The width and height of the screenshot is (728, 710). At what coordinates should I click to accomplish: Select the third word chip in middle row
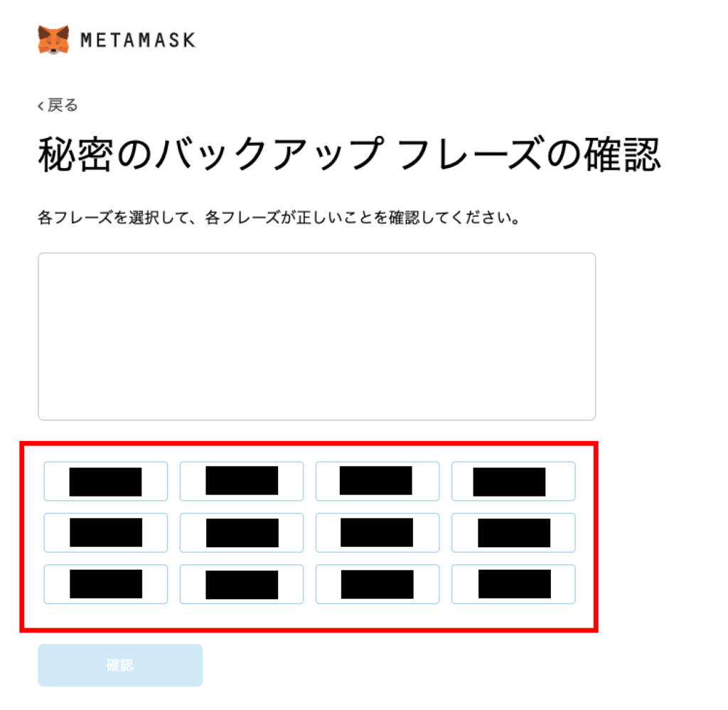coord(378,532)
